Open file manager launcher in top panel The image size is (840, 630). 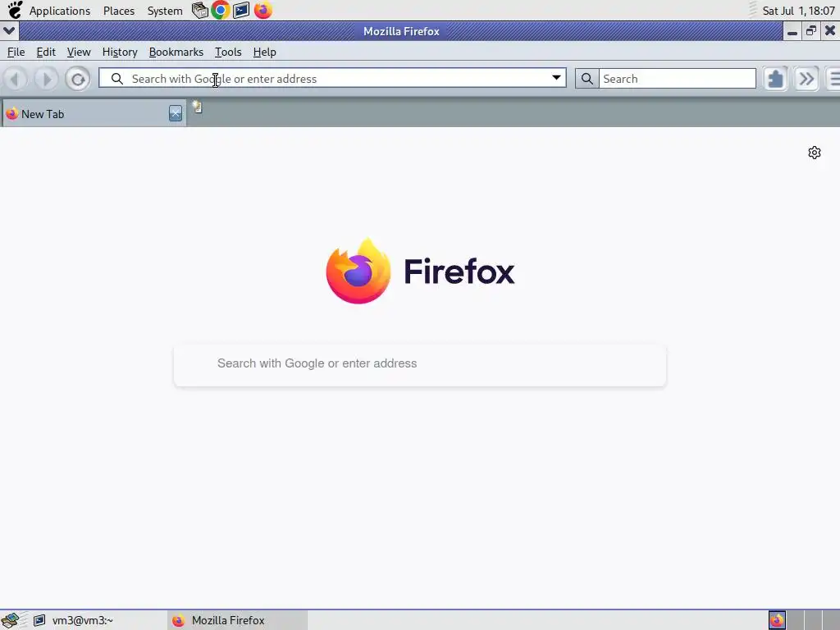pos(200,10)
